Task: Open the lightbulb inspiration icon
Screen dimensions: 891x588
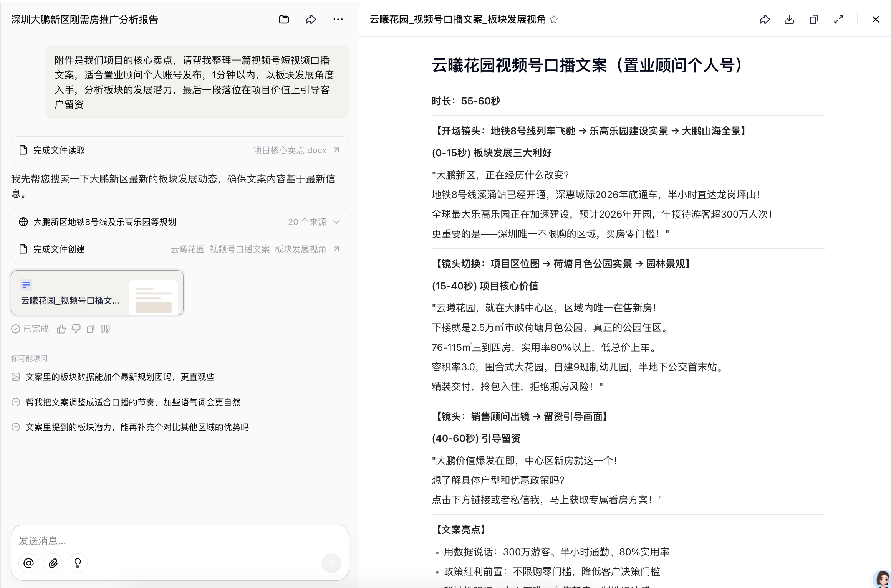Action: point(78,563)
